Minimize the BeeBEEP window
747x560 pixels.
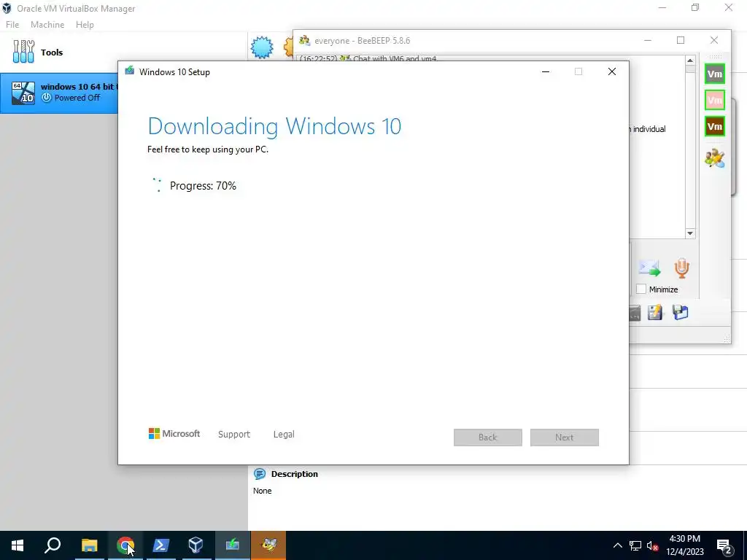pyautogui.click(x=648, y=41)
